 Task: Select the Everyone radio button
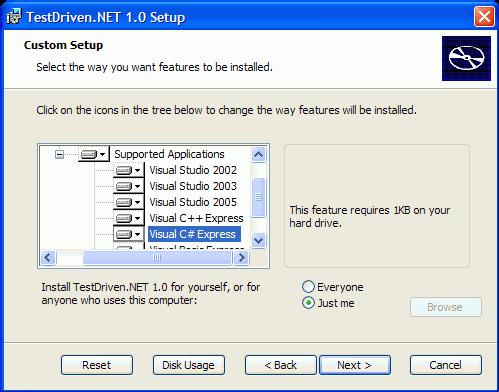[x=308, y=287]
